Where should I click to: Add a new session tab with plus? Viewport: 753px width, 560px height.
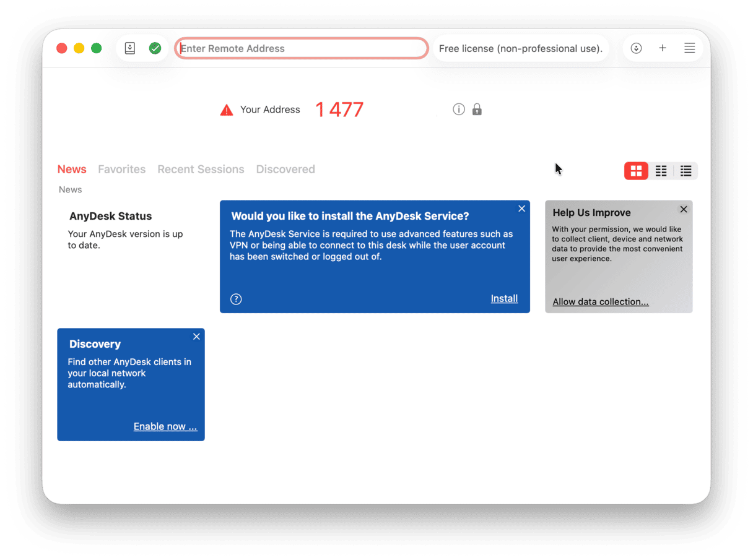tap(663, 48)
